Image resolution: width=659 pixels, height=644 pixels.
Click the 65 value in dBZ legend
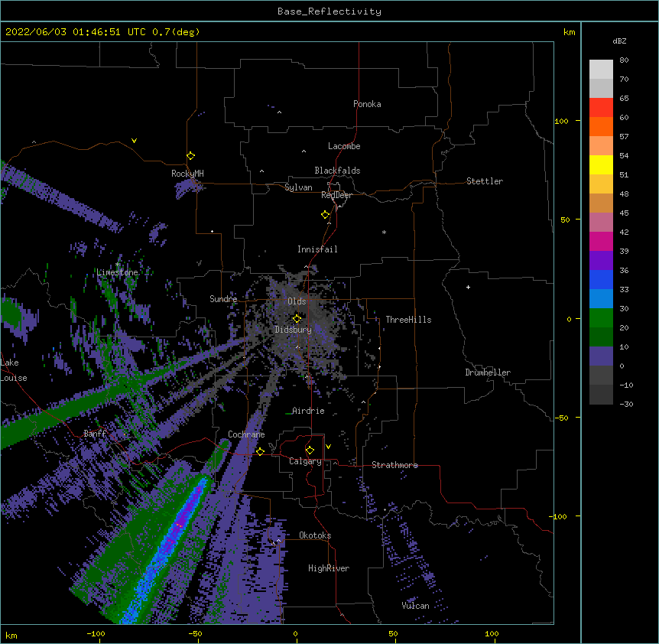(x=624, y=98)
